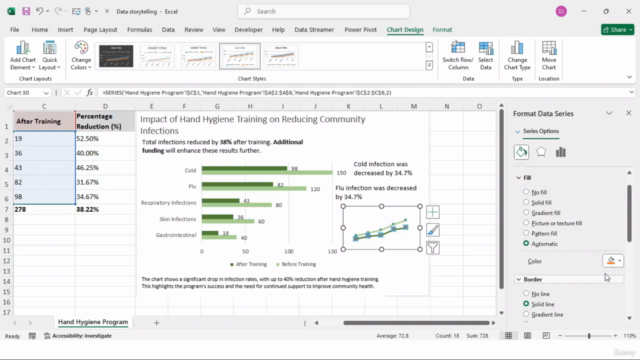
Task: Close the Format Data Series pane
Action: (x=629, y=113)
